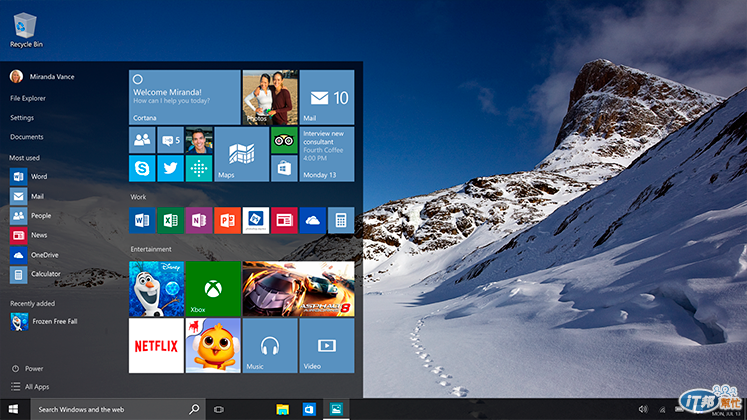This screenshot has width=747, height=420.
Task: Launch Calculator from the Most used list
Action: (35, 274)
